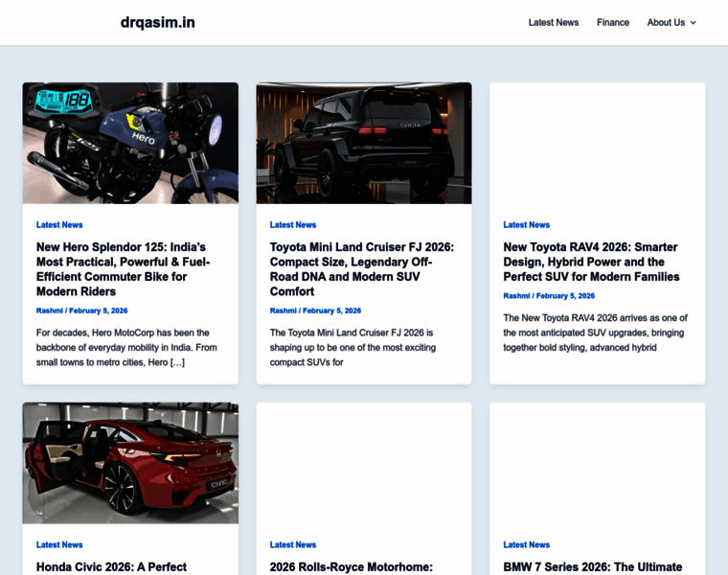
Task: Open the Honda Civic 2026 article title
Action: click(111, 566)
